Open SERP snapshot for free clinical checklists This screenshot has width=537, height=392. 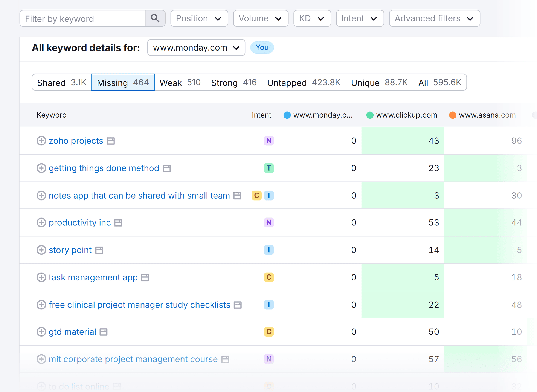click(x=238, y=305)
